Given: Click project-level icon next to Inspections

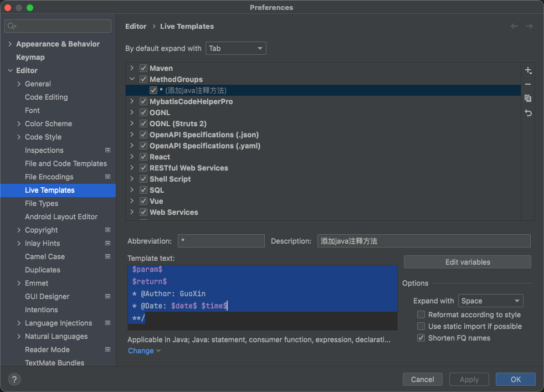Looking at the screenshot, I should tap(107, 150).
